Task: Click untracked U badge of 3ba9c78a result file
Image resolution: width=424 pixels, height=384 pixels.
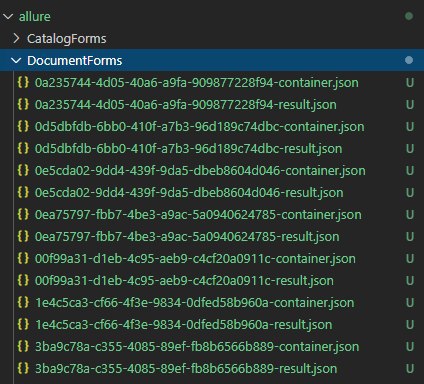Action: [x=410, y=369]
